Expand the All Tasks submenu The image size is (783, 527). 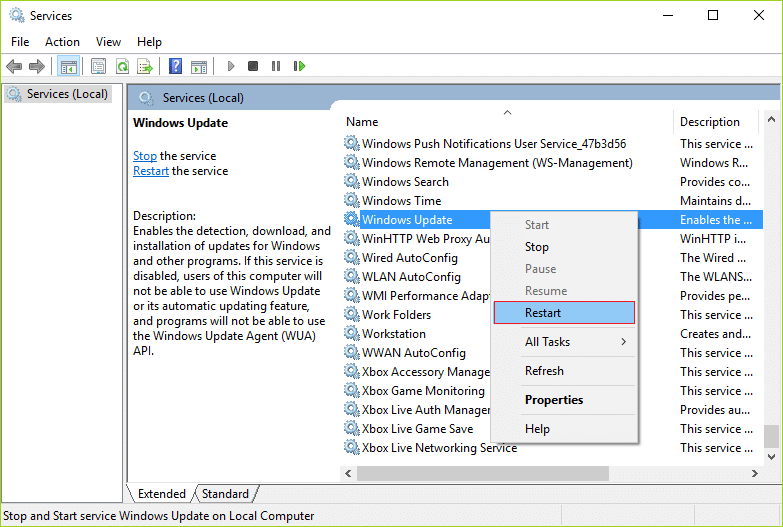(564, 342)
